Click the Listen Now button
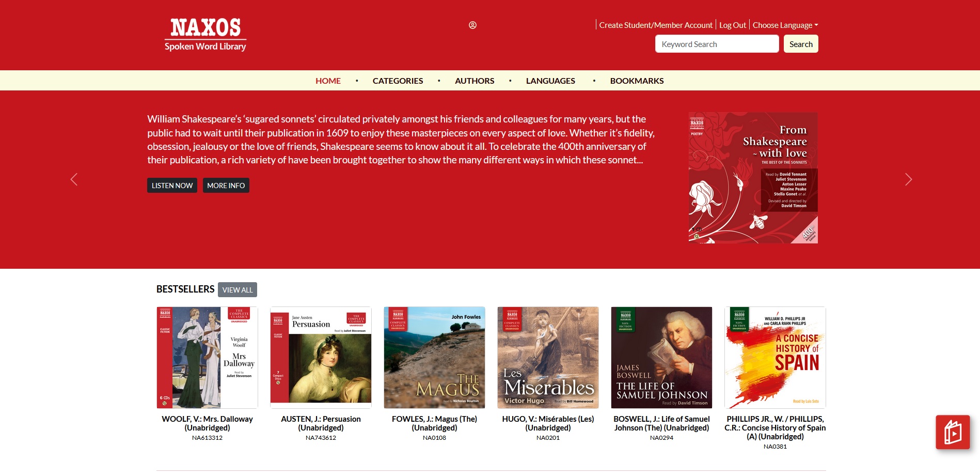The image size is (980, 476). pos(172,186)
